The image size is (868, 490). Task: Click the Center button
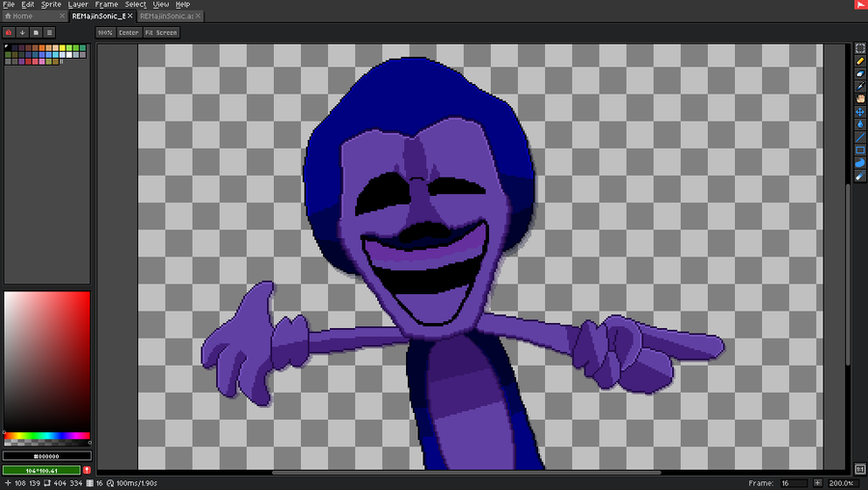coord(128,33)
